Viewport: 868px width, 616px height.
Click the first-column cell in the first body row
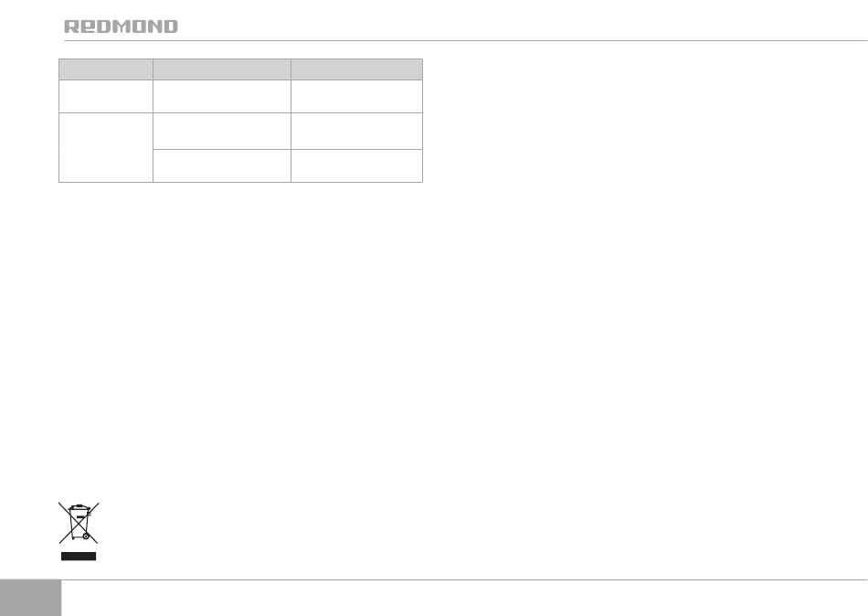point(106,96)
